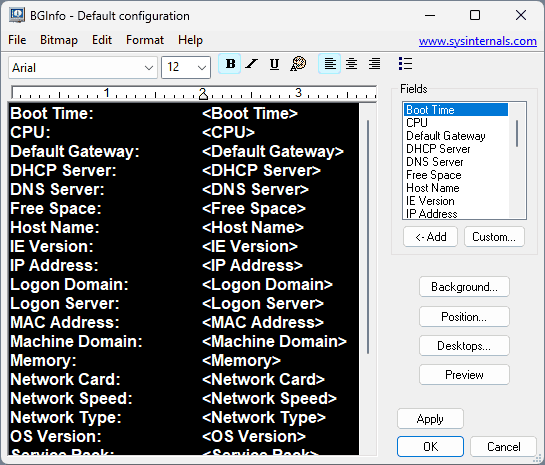The width and height of the screenshot is (545, 465).
Task: Open the Bitmap menu
Action: coord(59,40)
